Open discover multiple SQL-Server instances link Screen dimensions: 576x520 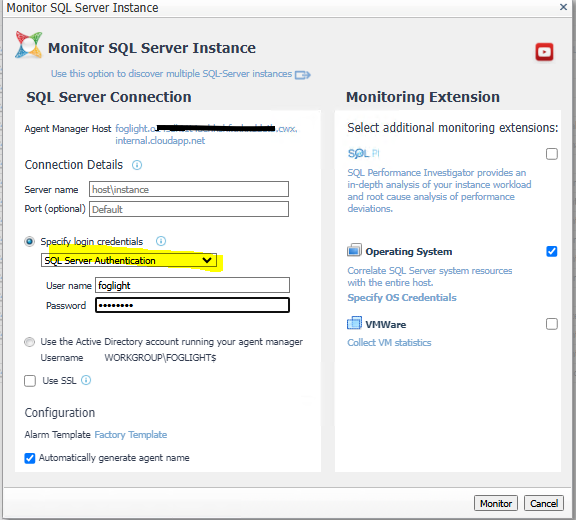[x=171, y=74]
